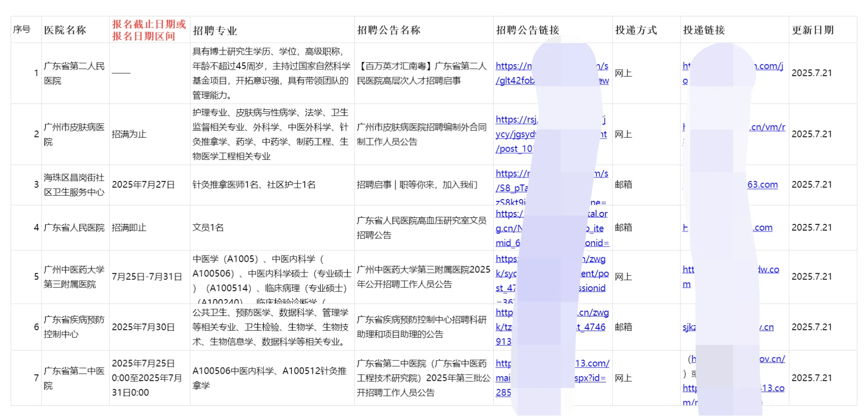The width and height of the screenshot is (868, 416).
Task: Select the 邮箱 delivery method in row 3
Action: click(x=646, y=185)
